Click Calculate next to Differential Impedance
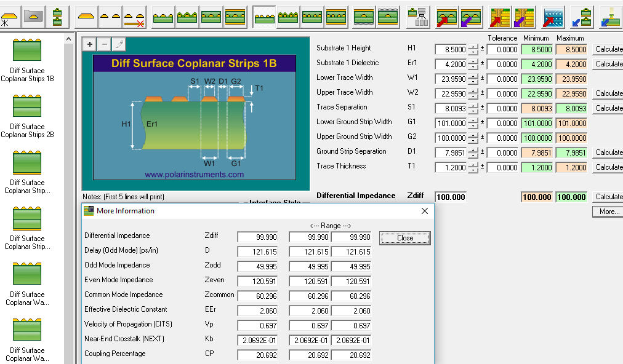Viewport: 623px width, 364px height. tap(608, 197)
